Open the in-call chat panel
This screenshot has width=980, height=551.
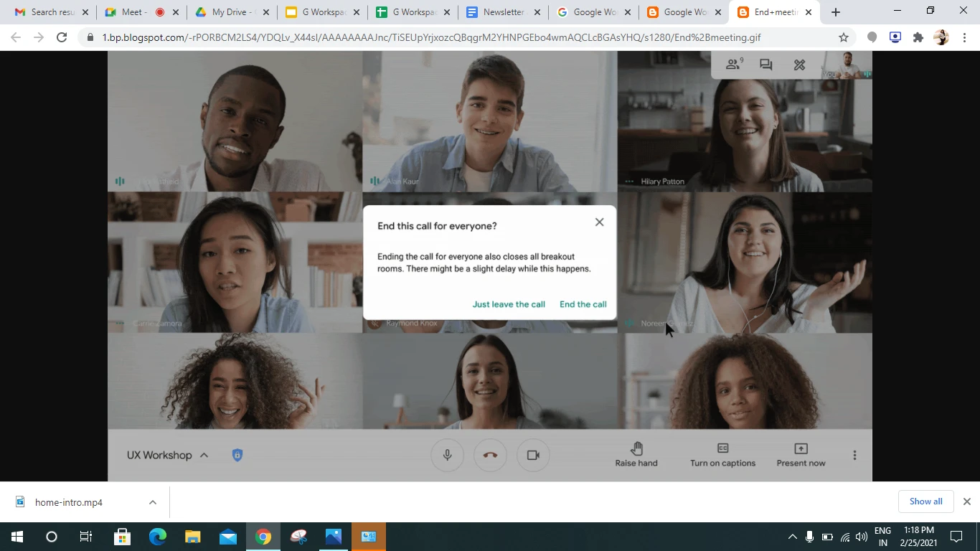[x=765, y=64]
